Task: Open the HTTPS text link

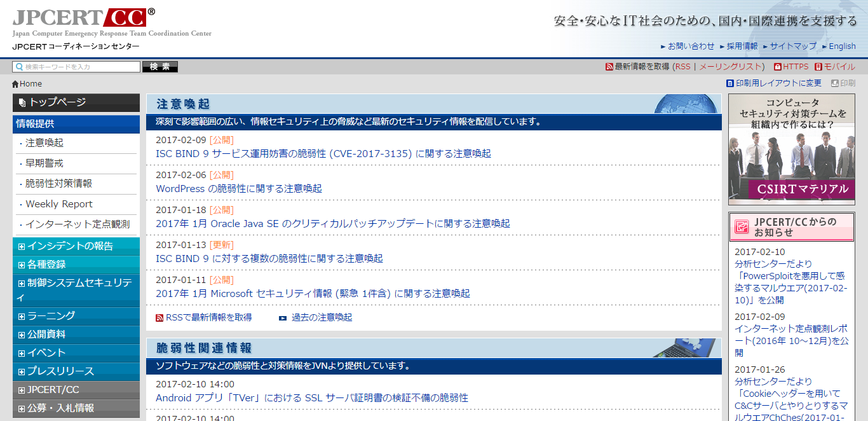Action: click(796, 67)
